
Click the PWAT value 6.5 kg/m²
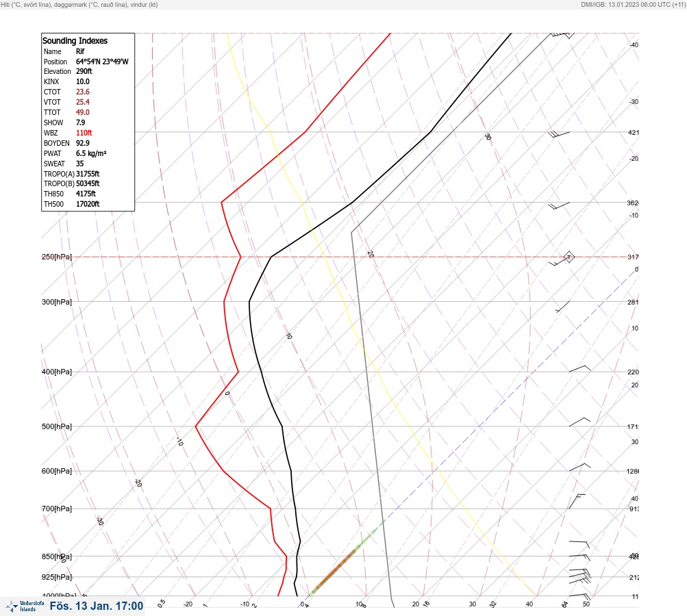pyautogui.click(x=91, y=153)
